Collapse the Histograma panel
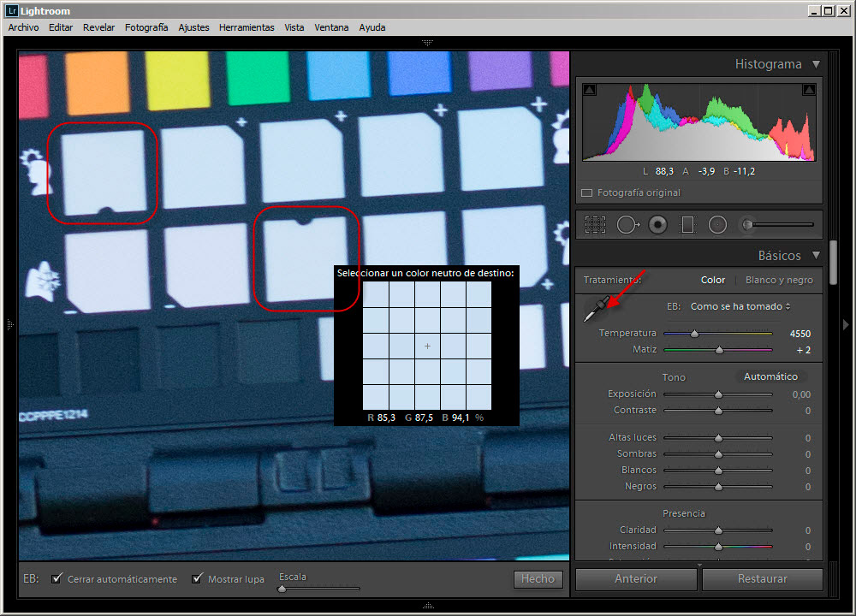The image size is (856, 616). tap(816, 63)
